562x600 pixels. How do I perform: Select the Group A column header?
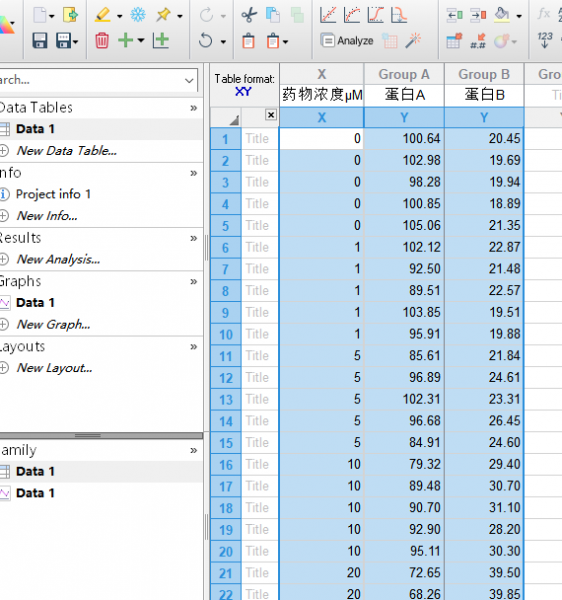(x=404, y=74)
